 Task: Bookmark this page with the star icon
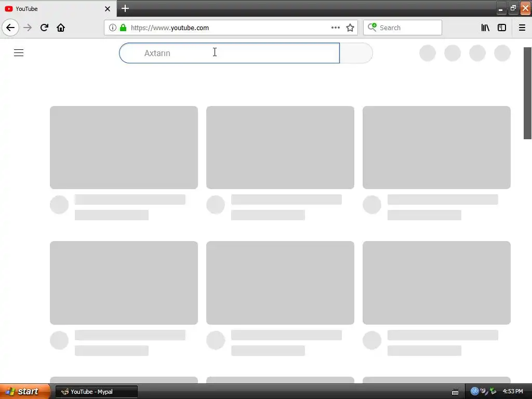pos(350,28)
